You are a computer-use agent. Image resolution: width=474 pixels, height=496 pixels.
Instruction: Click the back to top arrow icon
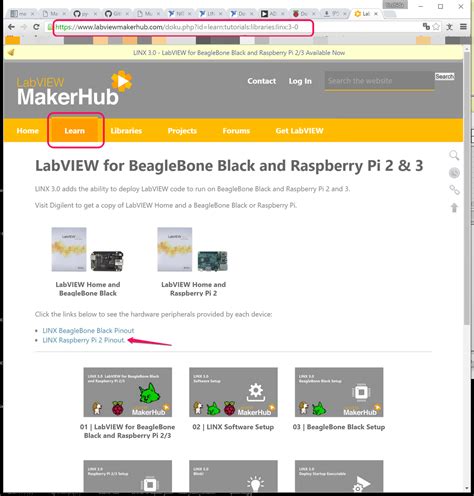[x=454, y=207]
